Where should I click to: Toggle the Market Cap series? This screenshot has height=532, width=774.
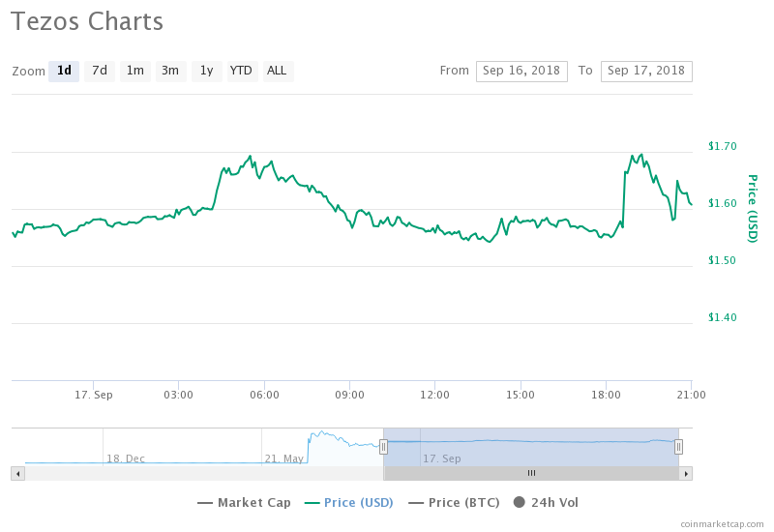click(244, 502)
